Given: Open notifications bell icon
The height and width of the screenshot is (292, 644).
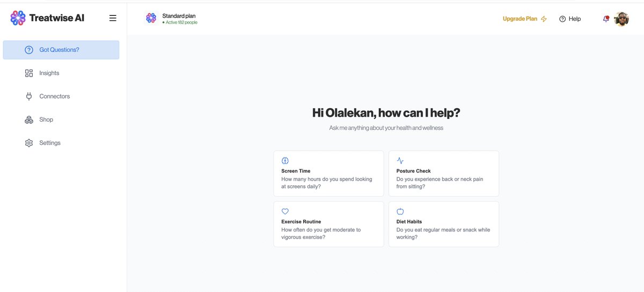Looking at the screenshot, I should coord(606,19).
